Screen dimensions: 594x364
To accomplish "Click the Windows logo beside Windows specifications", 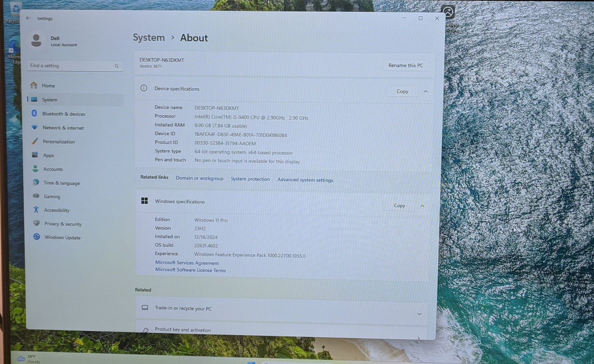I will point(145,200).
